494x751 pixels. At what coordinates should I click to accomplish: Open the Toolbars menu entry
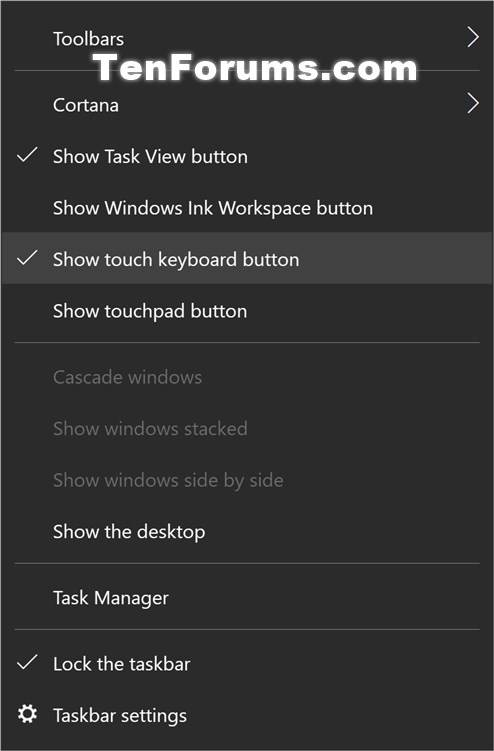point(247,39)
